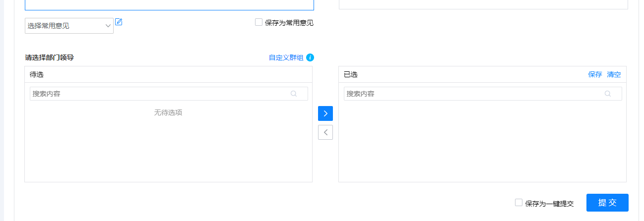644x221 pixels.
Task: Open the 选择常用意见 dropdown
Action: pos(69,26)
